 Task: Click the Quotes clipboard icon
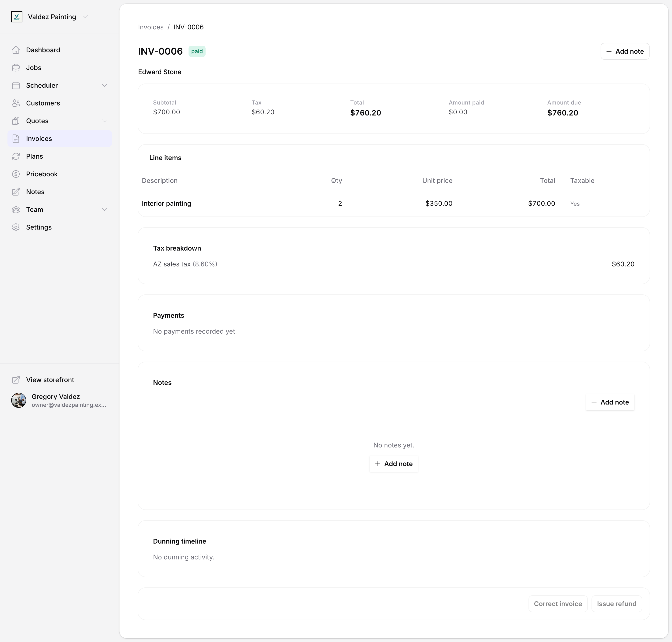point(16,121)
